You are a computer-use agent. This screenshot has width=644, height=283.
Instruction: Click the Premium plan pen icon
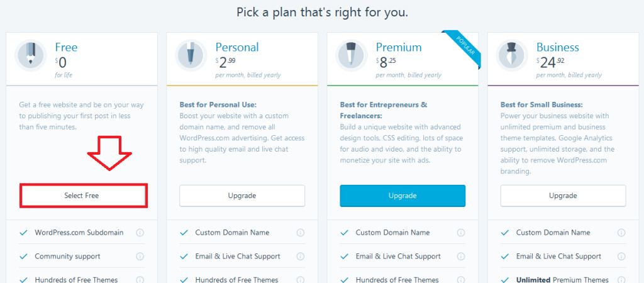click(352, 55)
